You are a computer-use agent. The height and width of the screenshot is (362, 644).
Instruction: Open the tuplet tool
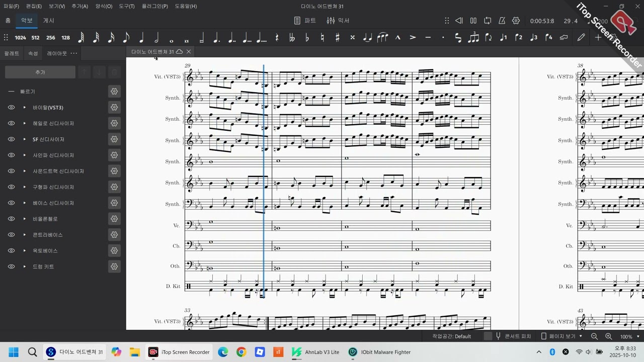tap(473, 37)
